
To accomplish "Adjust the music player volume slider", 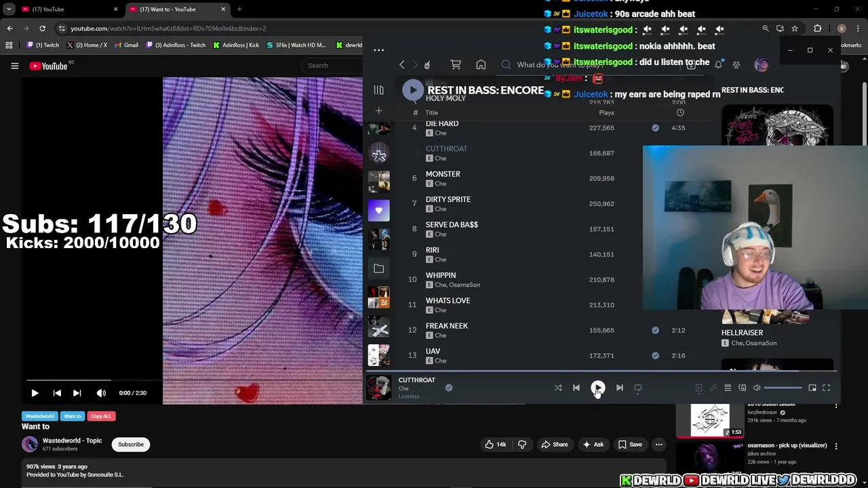I will [783, 388].
